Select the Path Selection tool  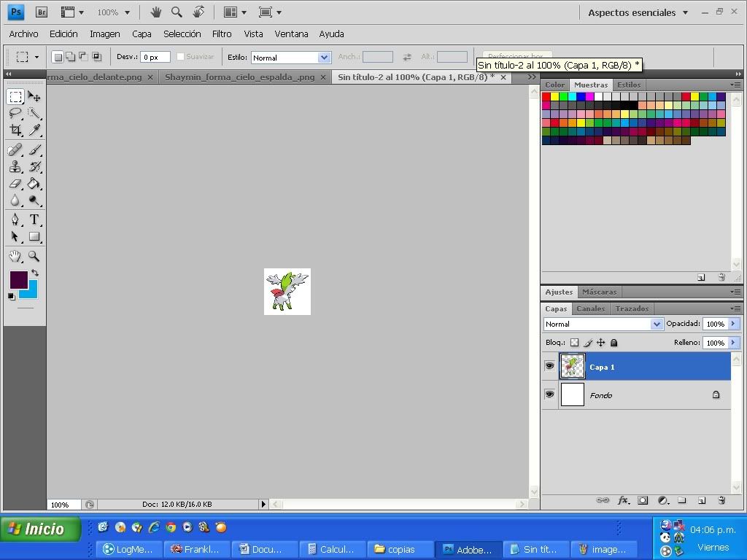coord(15,237)
